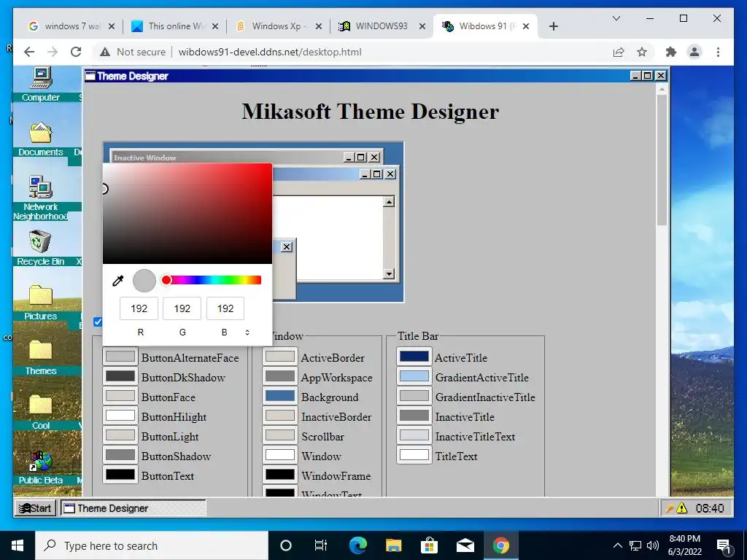
Task: Click the hue slider in color picker
Action: point(213,280)
